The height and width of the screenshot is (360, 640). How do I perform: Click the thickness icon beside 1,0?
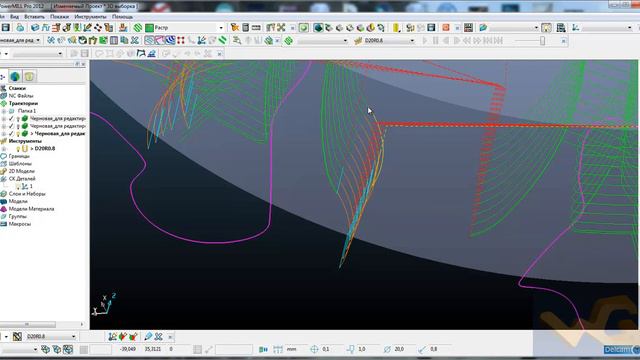350,349
